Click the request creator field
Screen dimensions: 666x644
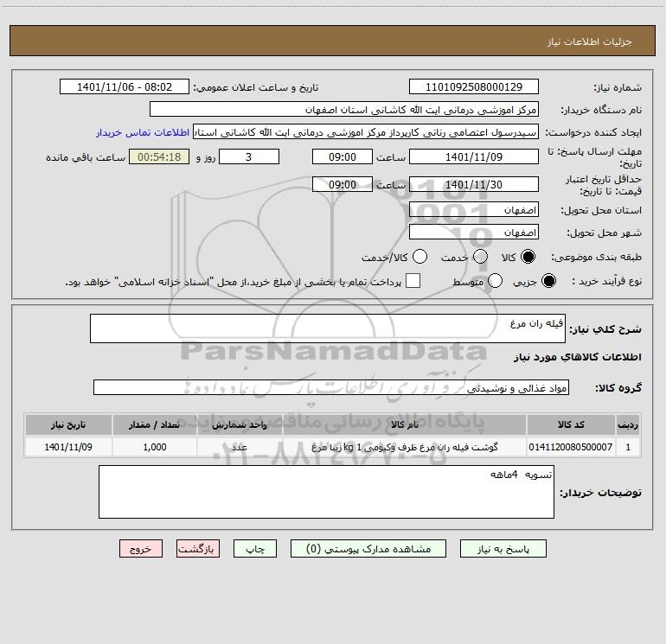coord(366,131)
